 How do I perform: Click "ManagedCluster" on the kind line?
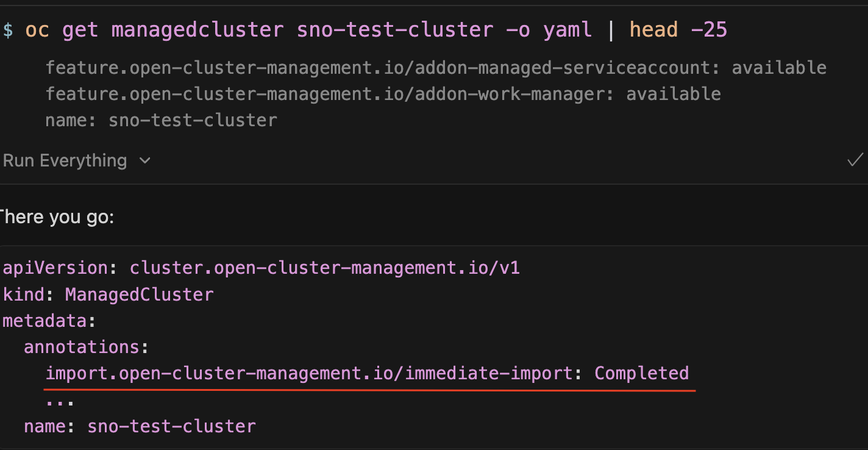click(139, 295)
